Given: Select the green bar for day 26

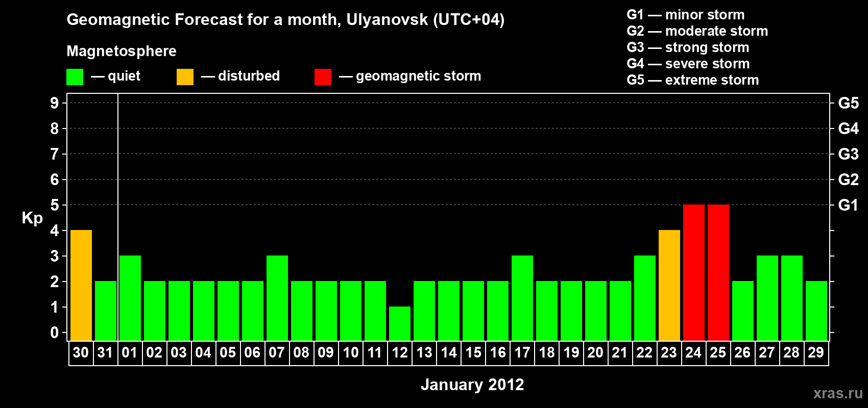Looking at the screenshot, I should click(x=743, y=311).
